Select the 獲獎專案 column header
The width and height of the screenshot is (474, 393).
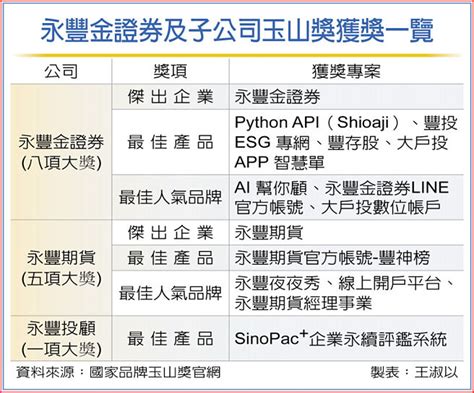tap(346, 71)
